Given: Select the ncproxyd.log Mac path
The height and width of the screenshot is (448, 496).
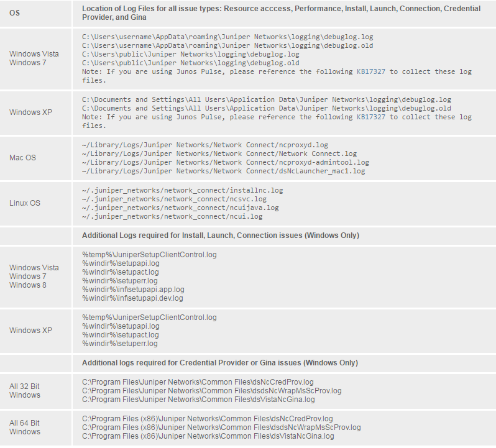Looking at the screenshot, I should 205,145.
